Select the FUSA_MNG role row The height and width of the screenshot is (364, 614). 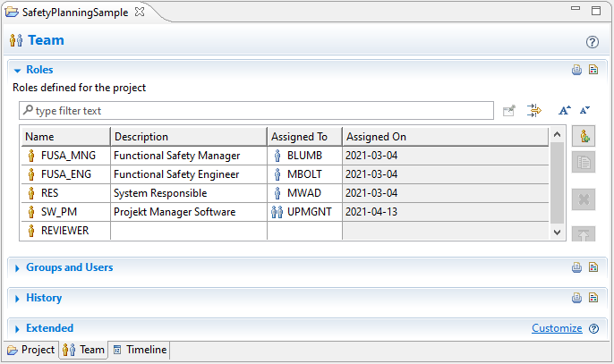coord(68,155)
